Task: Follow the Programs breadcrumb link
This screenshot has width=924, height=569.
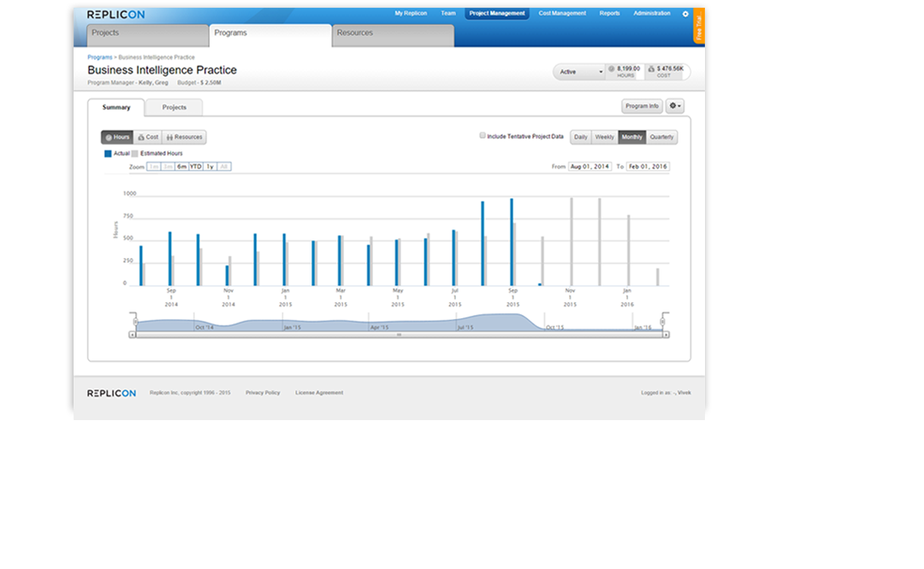Action: pos(99,57)
